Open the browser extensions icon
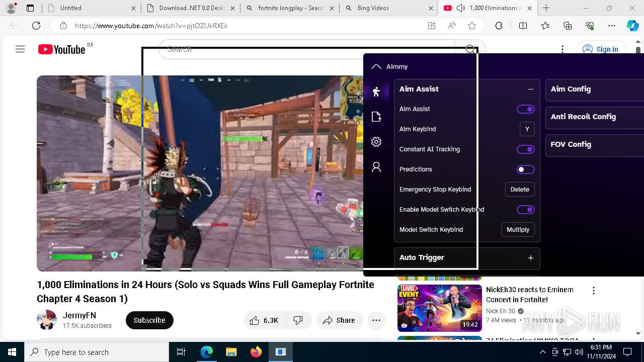644x362 pixels. 499,26
